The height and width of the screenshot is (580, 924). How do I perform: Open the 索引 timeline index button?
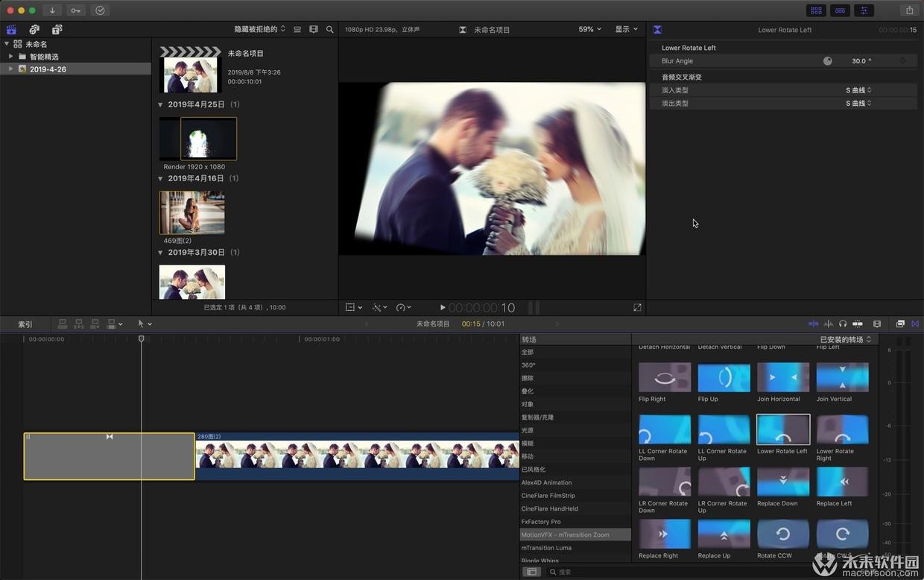point(25,324)
